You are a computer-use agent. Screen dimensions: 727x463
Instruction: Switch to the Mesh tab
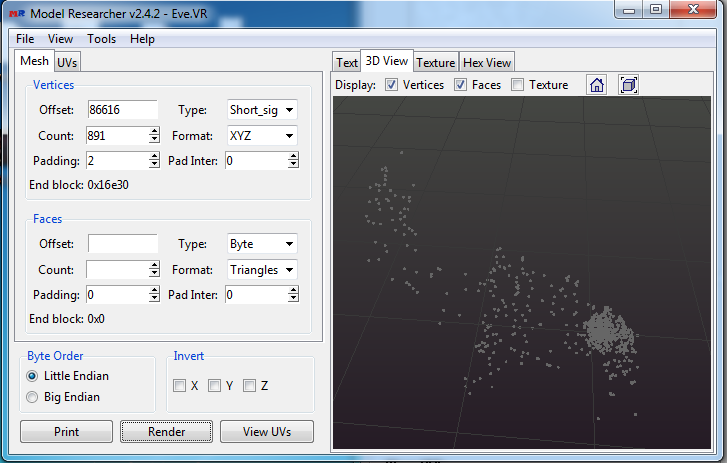point(34,61)
